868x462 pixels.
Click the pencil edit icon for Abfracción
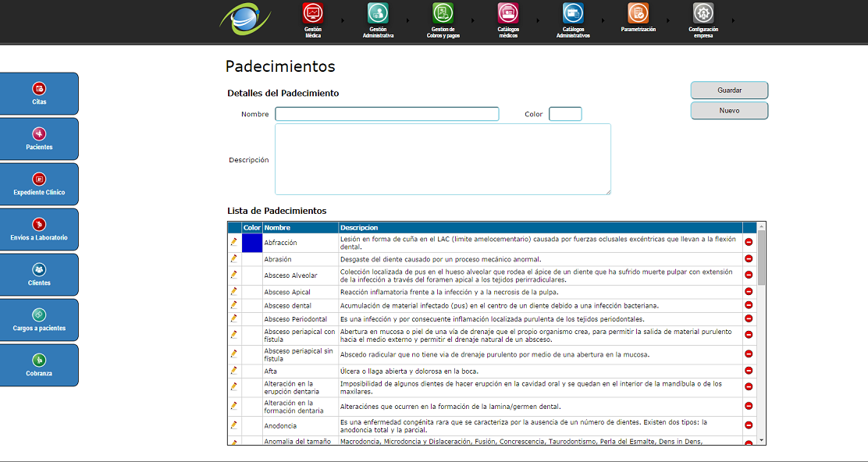click(233, 242)
